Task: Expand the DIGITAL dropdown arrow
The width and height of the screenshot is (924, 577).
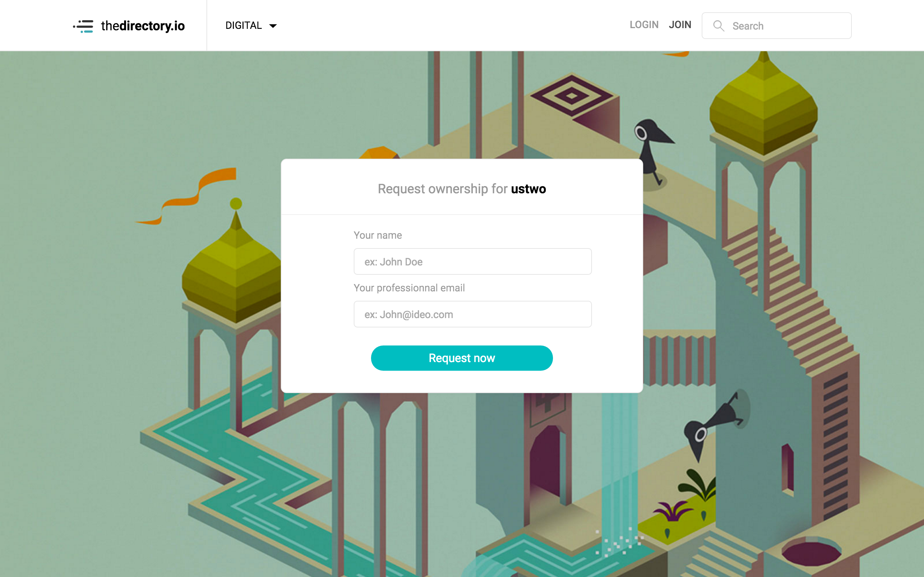Action: click(273, 26)
